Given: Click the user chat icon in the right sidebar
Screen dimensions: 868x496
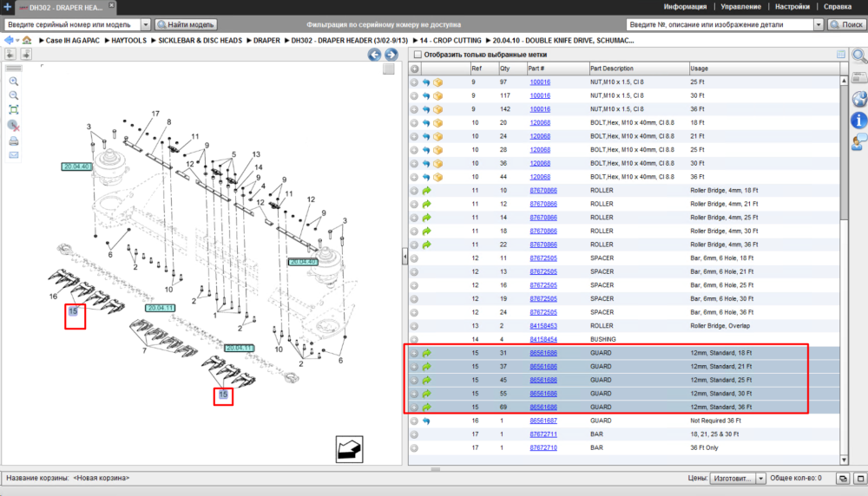Looking at the screenshot, I should (859, 142).
